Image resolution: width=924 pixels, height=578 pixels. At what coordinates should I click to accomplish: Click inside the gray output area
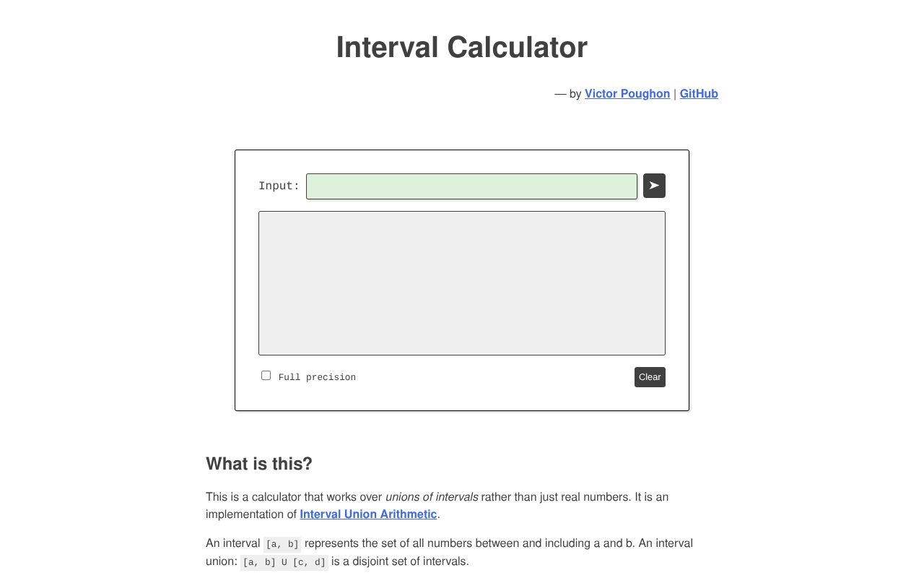(x=462, y=282)
